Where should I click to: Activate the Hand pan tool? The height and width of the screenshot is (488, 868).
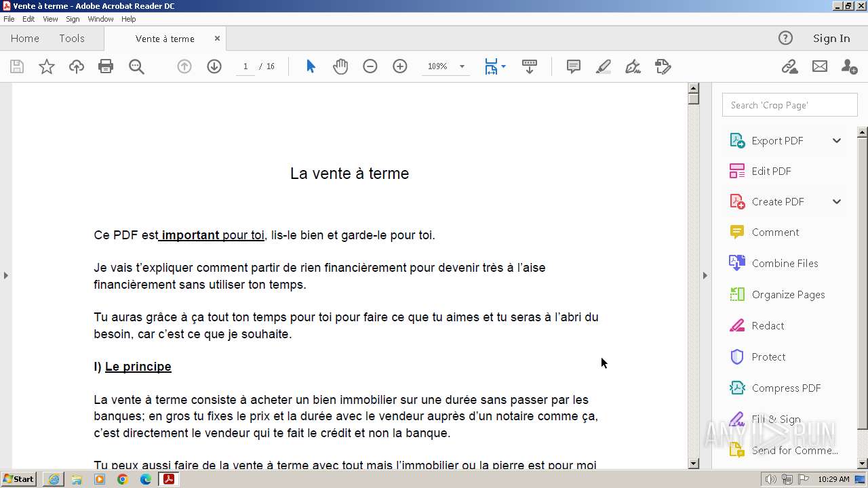tap(340, 66)
